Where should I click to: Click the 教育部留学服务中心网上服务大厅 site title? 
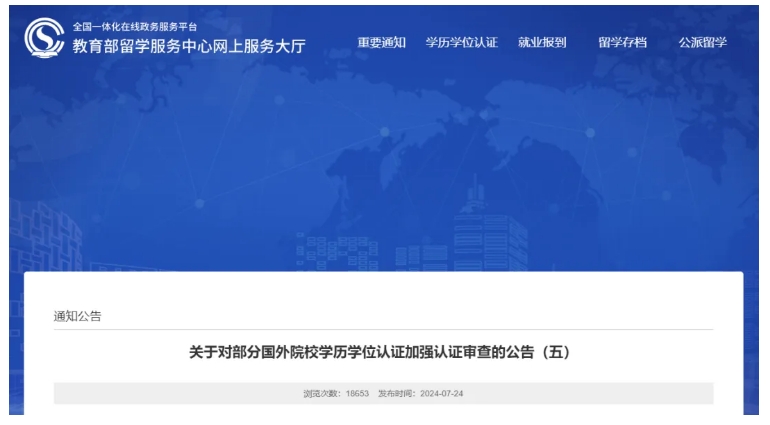click(x=189, y=46)
